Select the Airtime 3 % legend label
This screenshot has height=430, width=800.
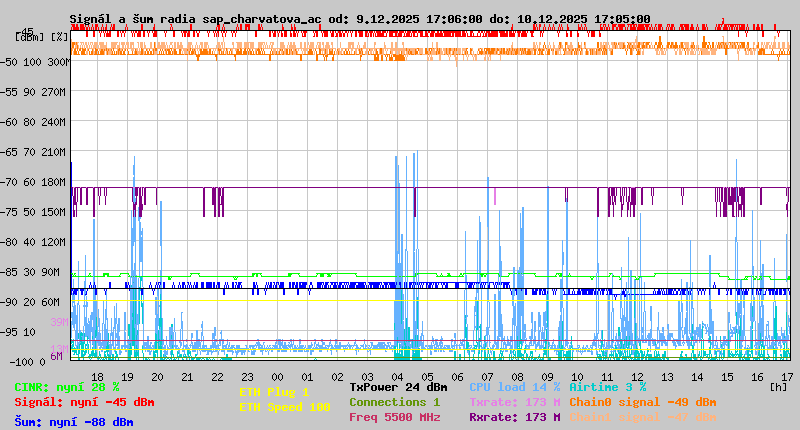point(607,386)
